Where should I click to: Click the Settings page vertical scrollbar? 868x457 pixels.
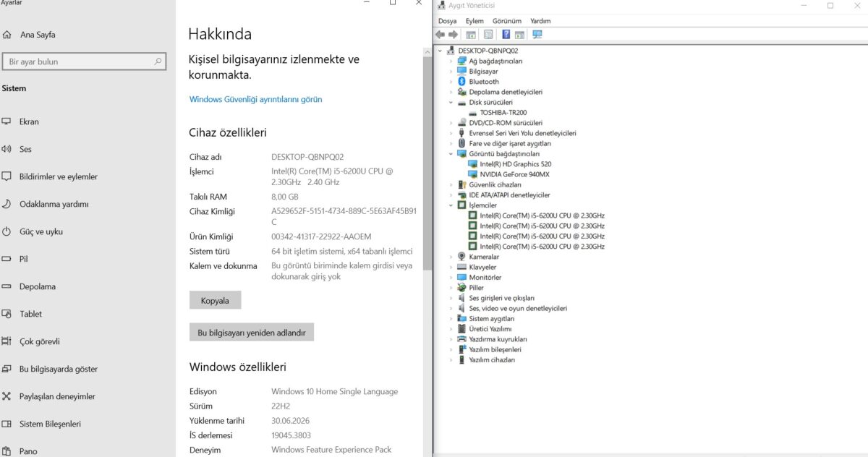pyautogui.click(x=427, y=163)
